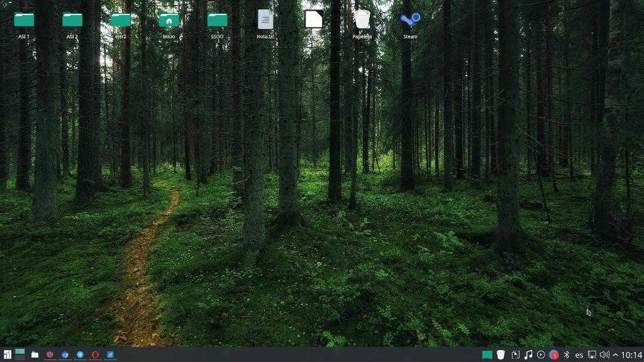Expand hidden system tray icons arrow
The width and height of the screenshot is (644, 362).
pos(615,354)
